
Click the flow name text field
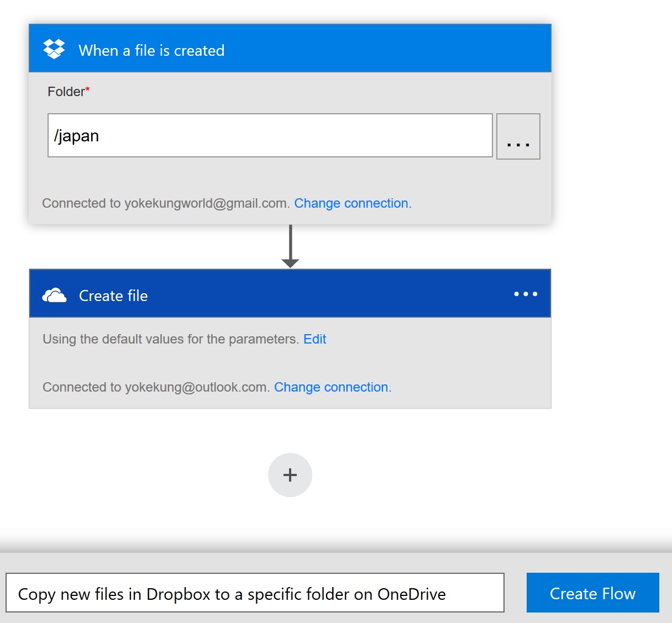(x=255, y=593)
